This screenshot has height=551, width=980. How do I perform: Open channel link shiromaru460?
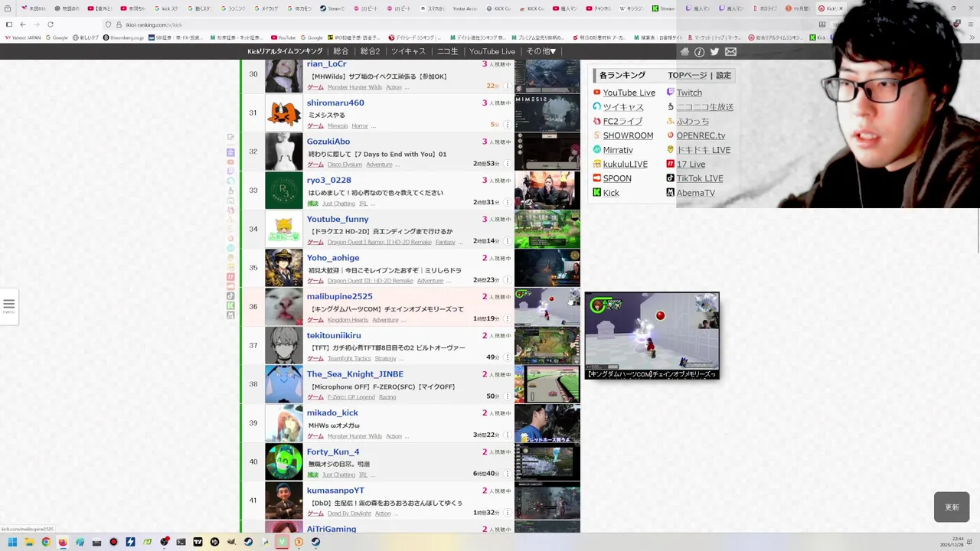(335, 103)
